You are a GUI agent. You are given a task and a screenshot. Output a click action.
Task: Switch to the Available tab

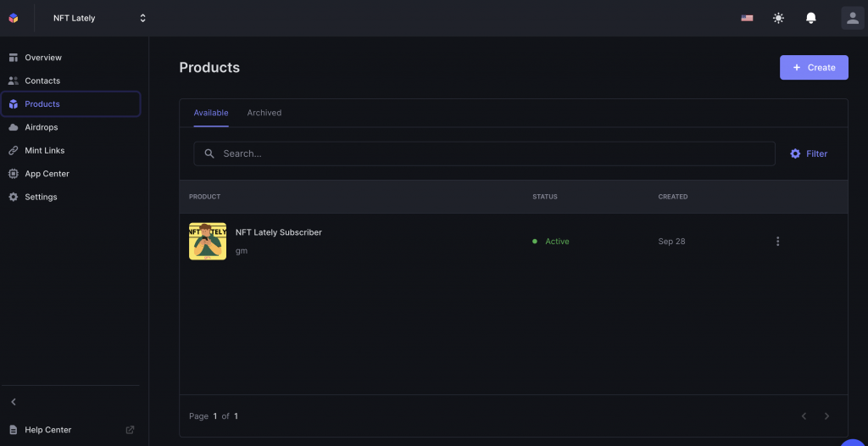[211, 113]
